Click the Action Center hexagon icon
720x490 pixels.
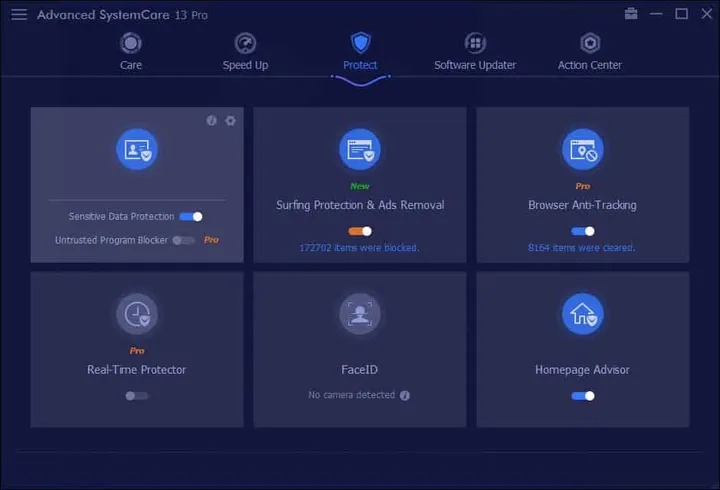point(590,43)
